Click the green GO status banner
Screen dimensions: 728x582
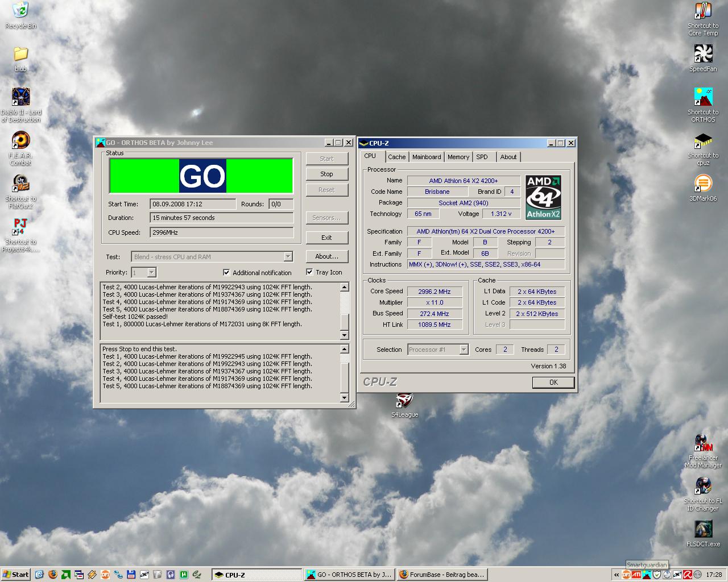[201, 176]
